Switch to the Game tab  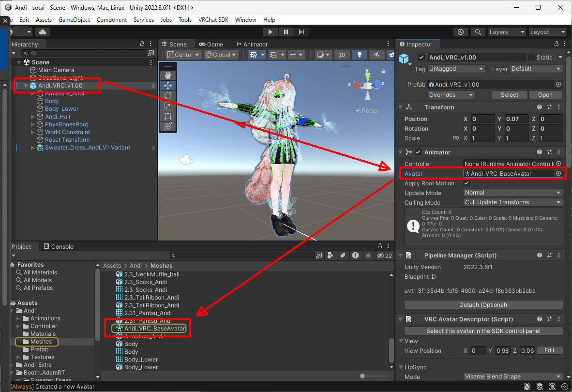(211, 44)
